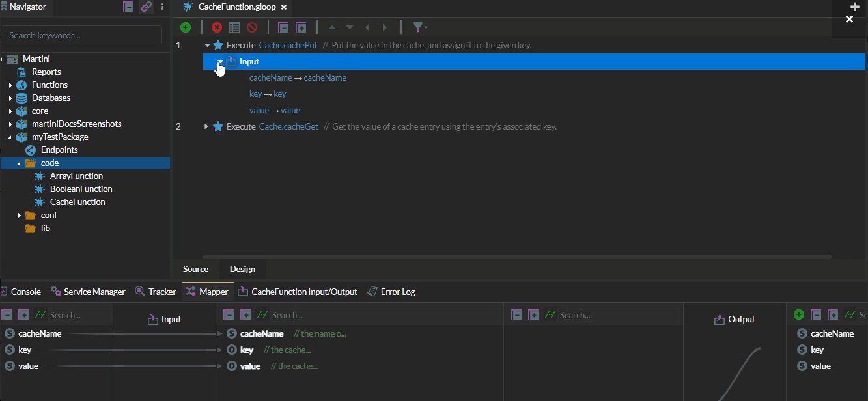The height and width of the screenshot is (401, 868).
Task: Click green add button in Output properties panel
Action: 799,315
